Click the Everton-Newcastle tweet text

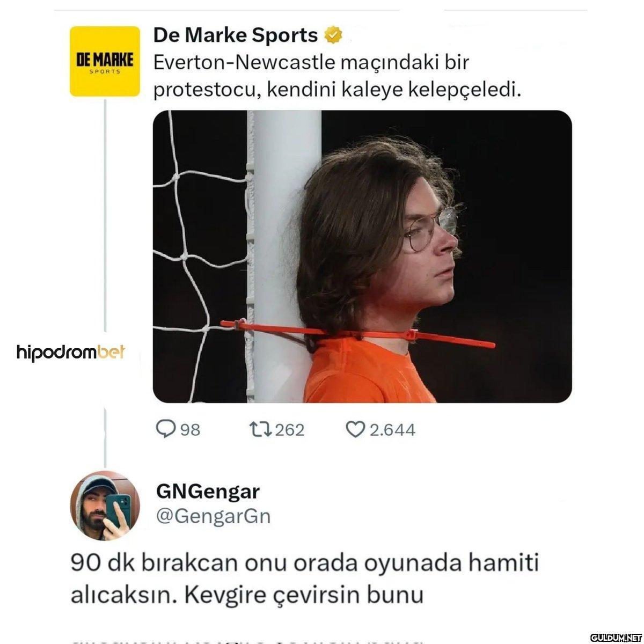337,76
